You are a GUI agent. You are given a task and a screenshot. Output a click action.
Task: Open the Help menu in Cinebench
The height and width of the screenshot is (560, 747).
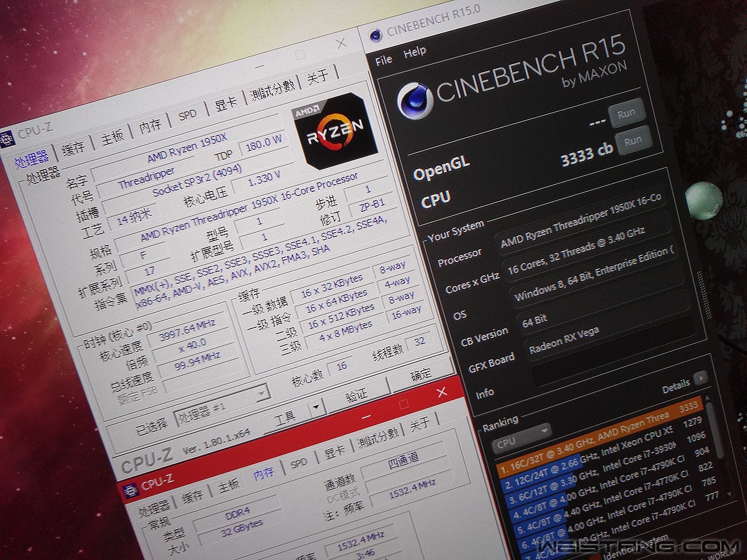coord(414,52)
